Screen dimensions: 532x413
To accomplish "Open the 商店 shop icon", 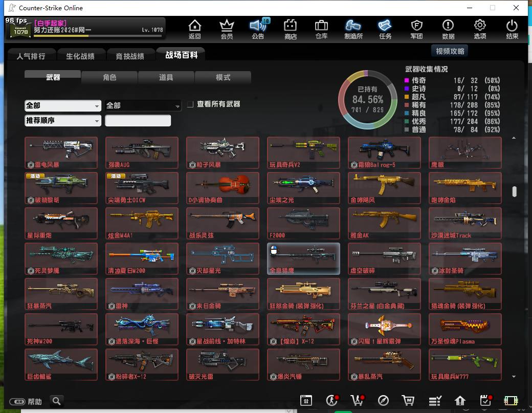I will pos(291,29).
